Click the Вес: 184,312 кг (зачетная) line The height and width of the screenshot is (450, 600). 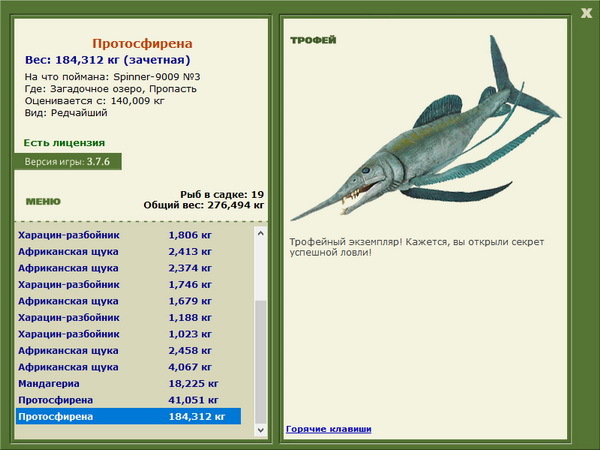coord(108,60)
